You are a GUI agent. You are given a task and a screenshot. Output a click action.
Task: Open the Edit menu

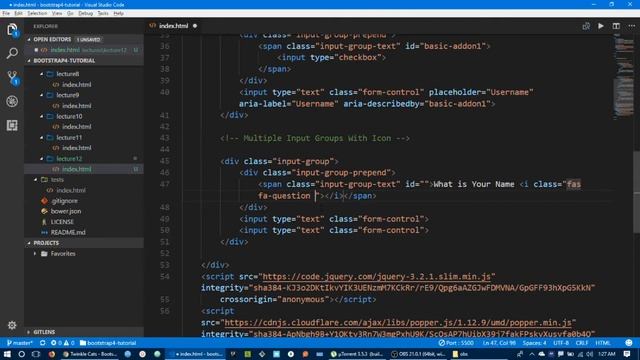[18, 13]
